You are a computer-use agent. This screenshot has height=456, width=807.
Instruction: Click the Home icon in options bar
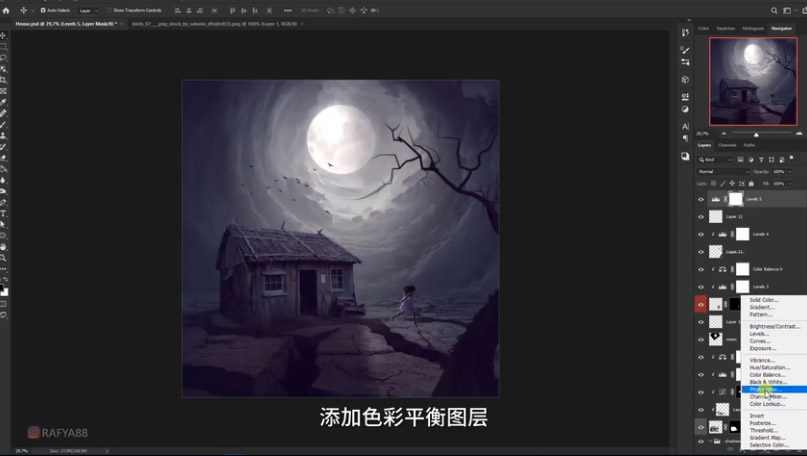[8, 10]
